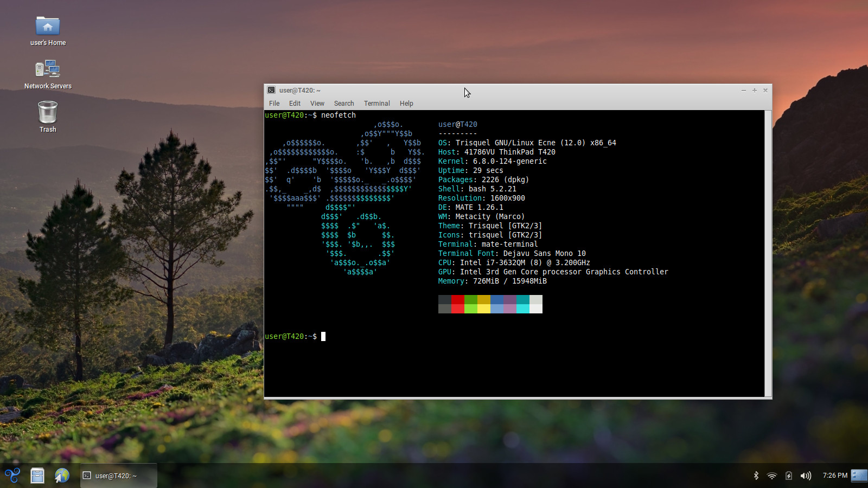Open the Bluetooth tray icon
The width and height of the screenshot is (868, 488).
point(756,476)
